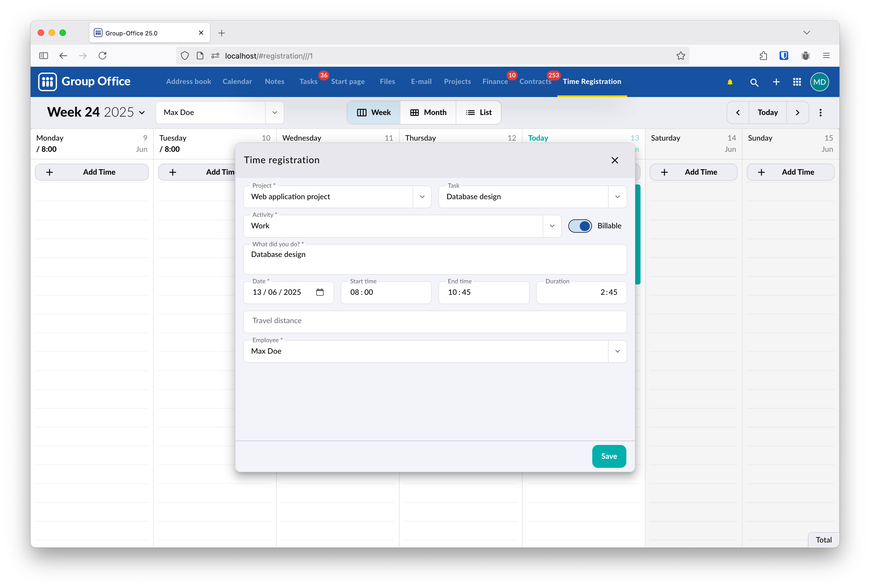Open the date picker calendar icon
Image resolution: width=870 pixels, height=588 pixels.
320,292
